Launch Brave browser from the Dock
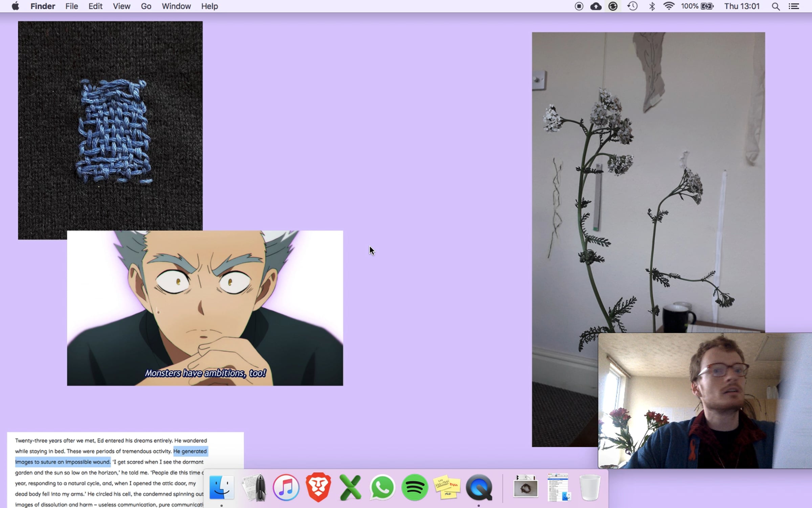 pos(318,487)
